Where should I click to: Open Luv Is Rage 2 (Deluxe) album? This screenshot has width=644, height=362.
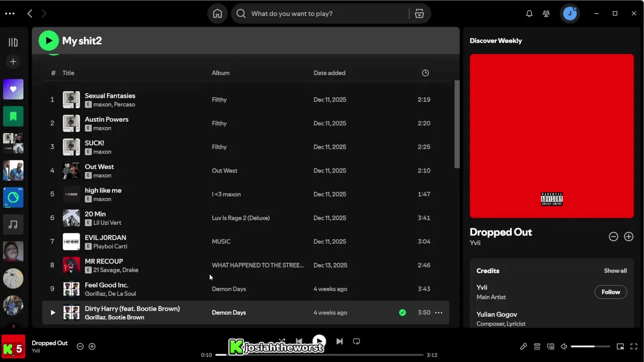[x=240, y=218]
